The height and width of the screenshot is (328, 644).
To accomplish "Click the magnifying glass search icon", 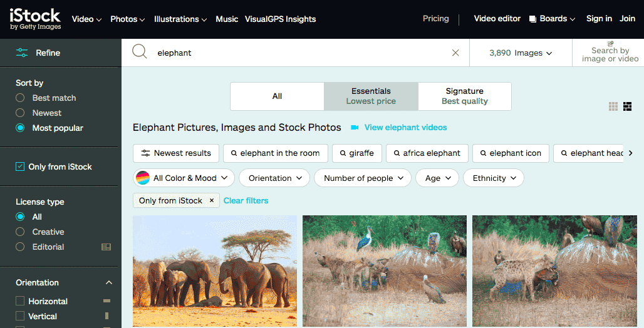I will [139, 53].
